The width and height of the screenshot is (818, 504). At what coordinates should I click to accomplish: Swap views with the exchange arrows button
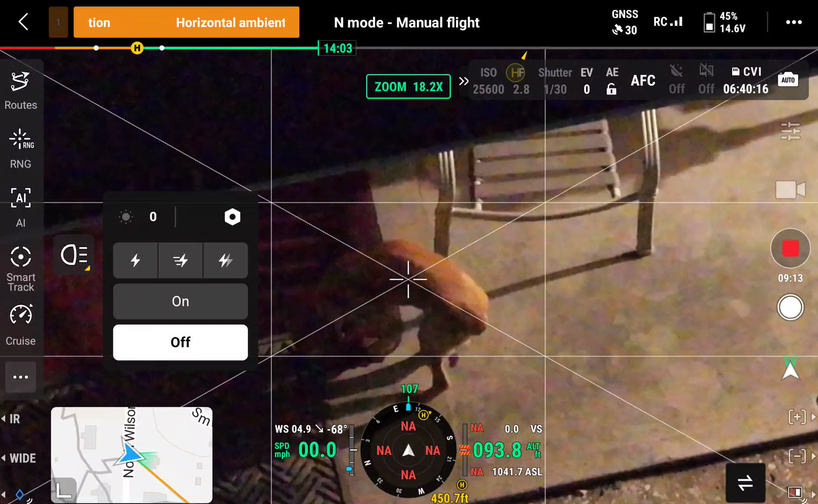[x=745, y=483]
